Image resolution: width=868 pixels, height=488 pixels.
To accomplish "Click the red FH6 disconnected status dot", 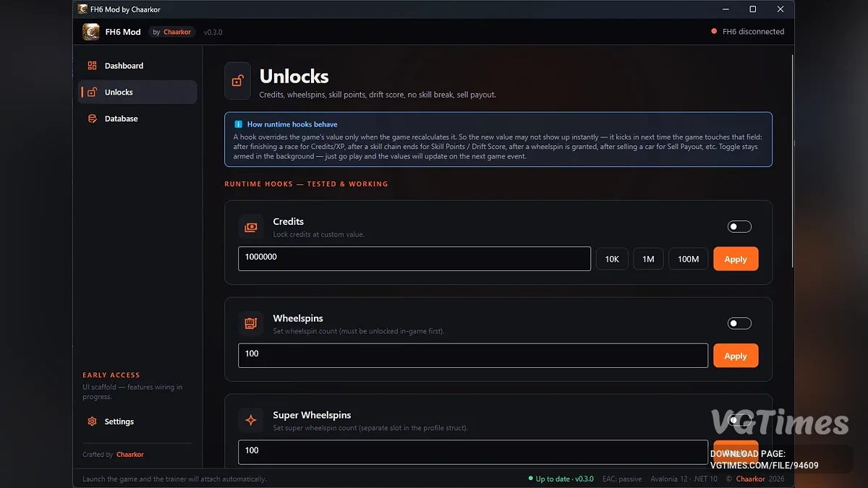I will [714, 32].
